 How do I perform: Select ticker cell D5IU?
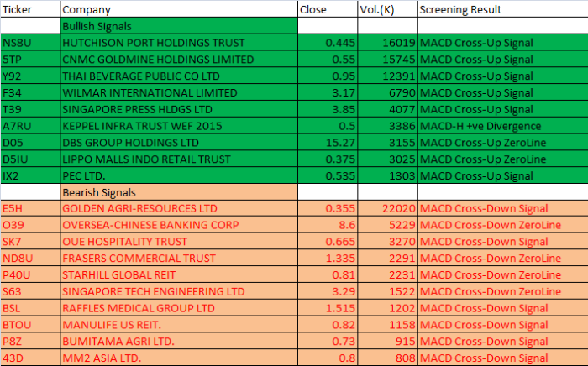(30, 159)
